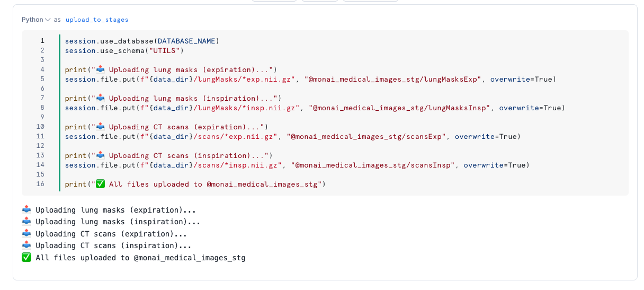Click the scansInsp stage path string
The image size is (644, 290).
point(373,165)
